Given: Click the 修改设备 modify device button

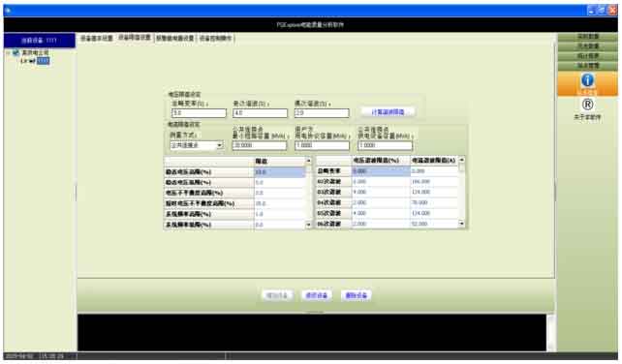Looking at the screenshot, I should coord(316,295).
